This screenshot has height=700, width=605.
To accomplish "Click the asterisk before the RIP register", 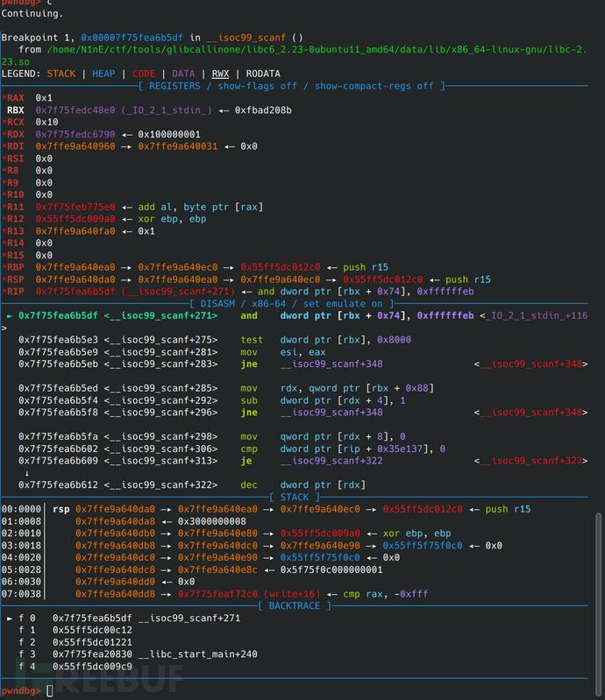I will click(4, 292).
